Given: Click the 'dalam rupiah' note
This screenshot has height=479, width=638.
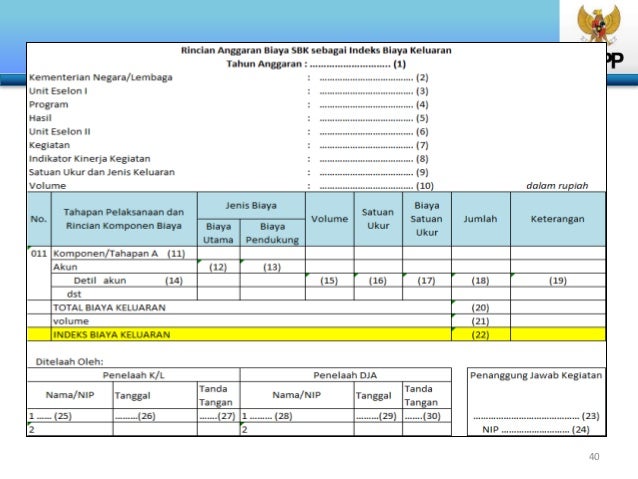Looking at the screenshot, I should pos(557,186).
